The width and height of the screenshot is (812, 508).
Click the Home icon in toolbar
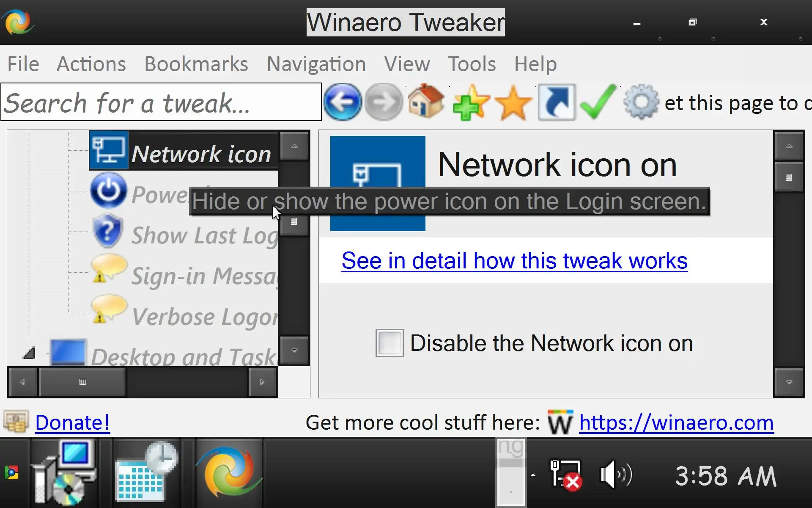[x=426, y=102]
